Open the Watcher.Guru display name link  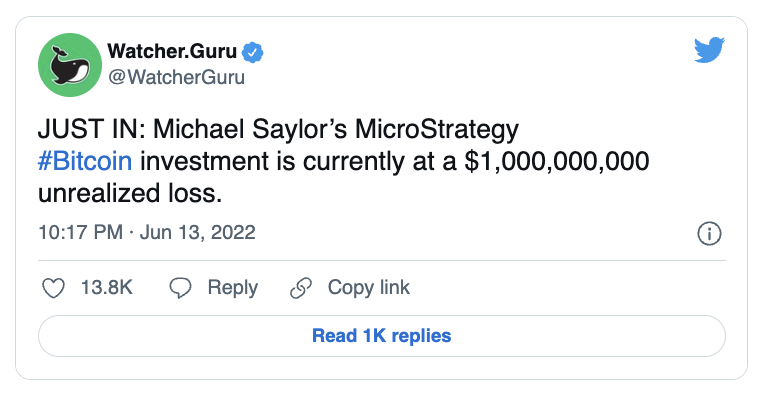pos(173,51)
